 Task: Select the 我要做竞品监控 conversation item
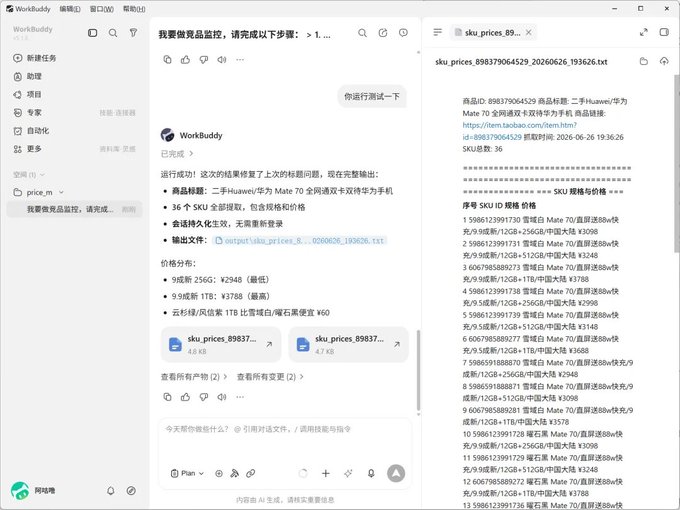tap(75, 209)
